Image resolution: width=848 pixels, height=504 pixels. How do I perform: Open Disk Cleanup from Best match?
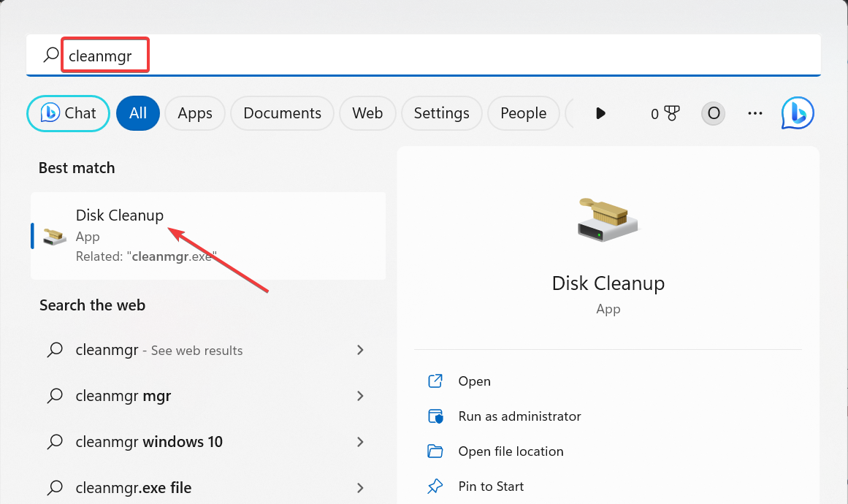click(120, 215)
